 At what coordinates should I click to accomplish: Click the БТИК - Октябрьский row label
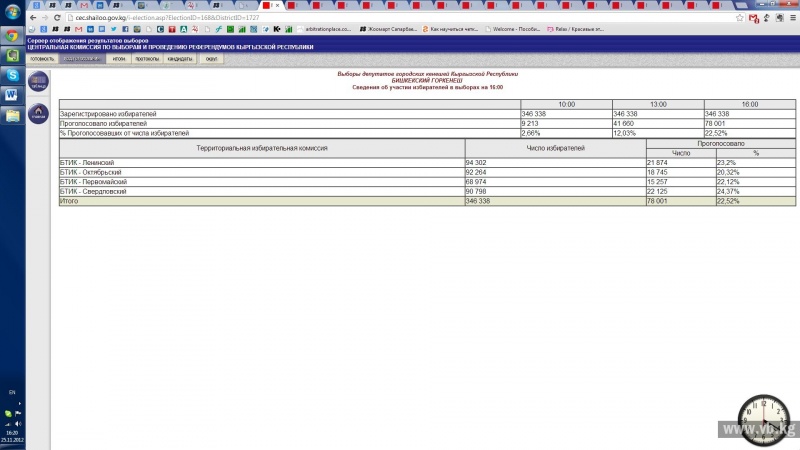tap(90, 172)
